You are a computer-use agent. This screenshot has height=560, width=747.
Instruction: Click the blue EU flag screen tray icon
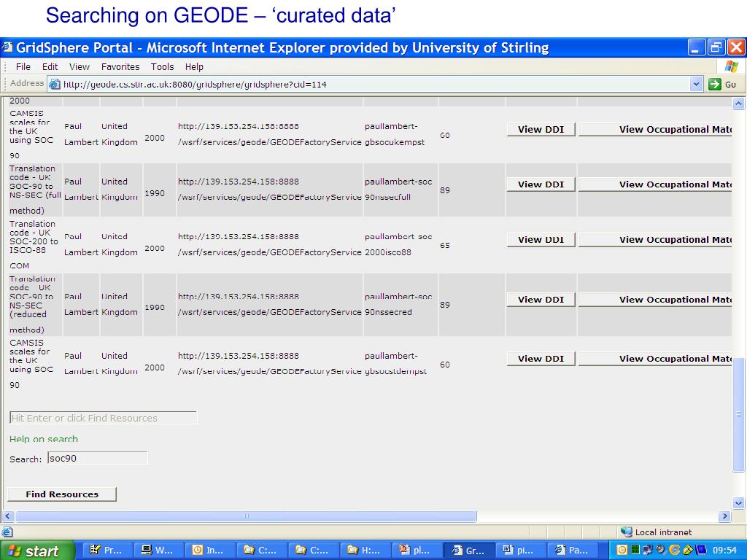click(x=701, y=550)
